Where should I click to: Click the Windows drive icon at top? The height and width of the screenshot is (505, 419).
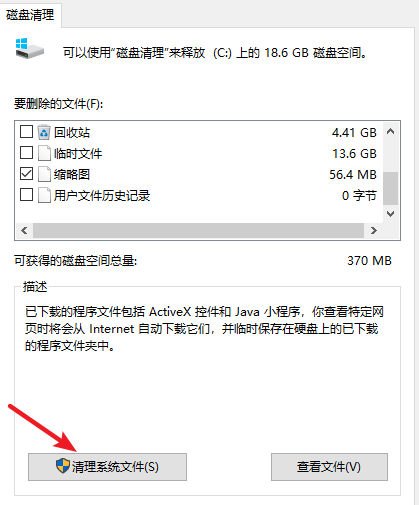pyautogui.click(x=29, y=49)
